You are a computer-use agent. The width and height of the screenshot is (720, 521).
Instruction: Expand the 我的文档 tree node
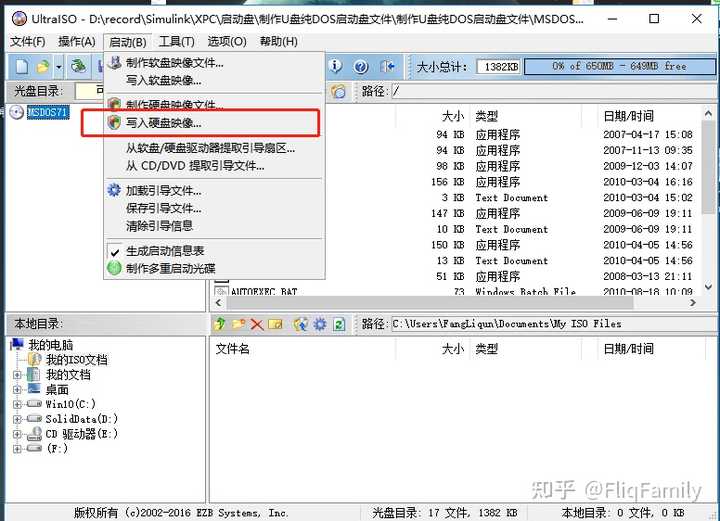point(17,375)
